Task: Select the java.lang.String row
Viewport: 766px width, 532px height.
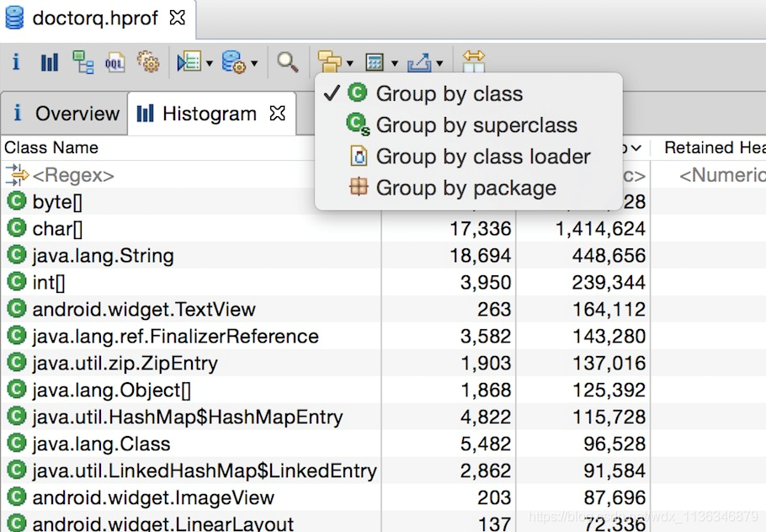Action: coord(103,255)
